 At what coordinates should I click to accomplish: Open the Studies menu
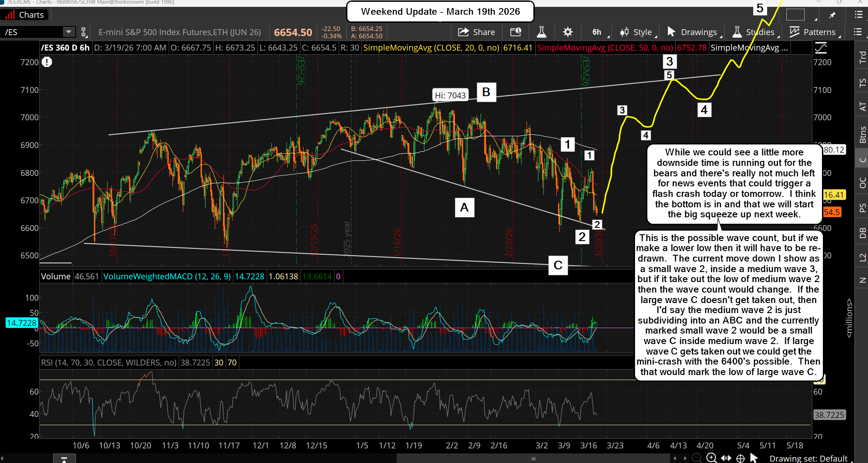(x=754, y=32)
